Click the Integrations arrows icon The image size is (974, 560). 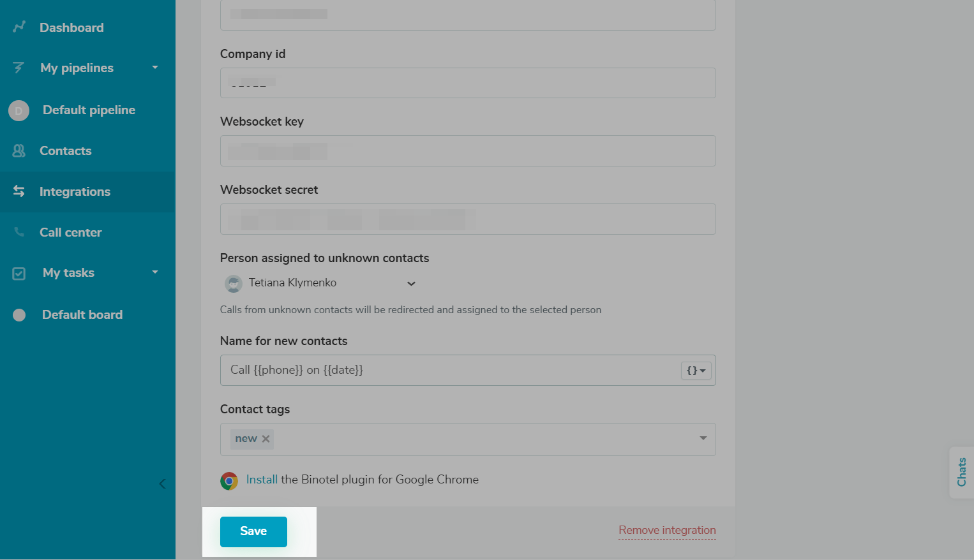[19, 191]
